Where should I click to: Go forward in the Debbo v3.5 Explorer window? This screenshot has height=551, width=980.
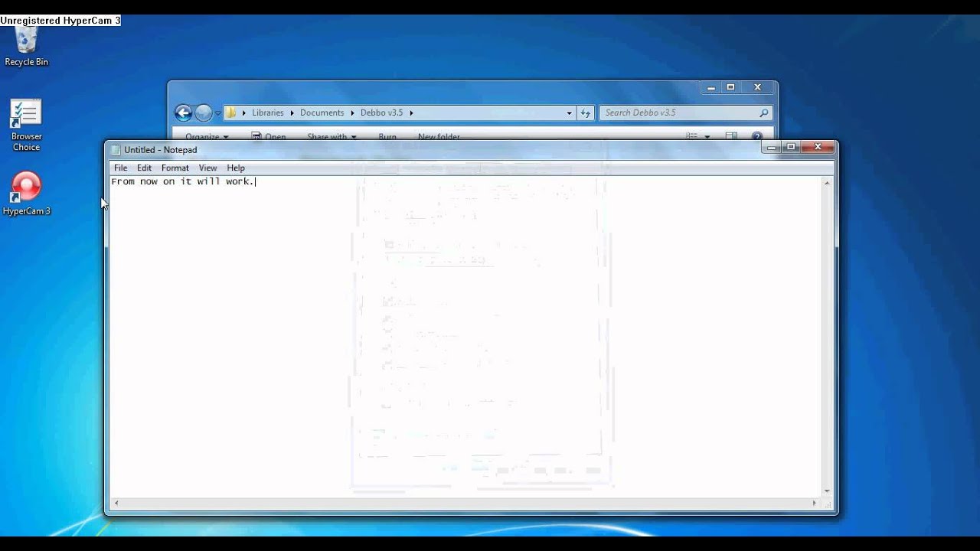point(203,113)
